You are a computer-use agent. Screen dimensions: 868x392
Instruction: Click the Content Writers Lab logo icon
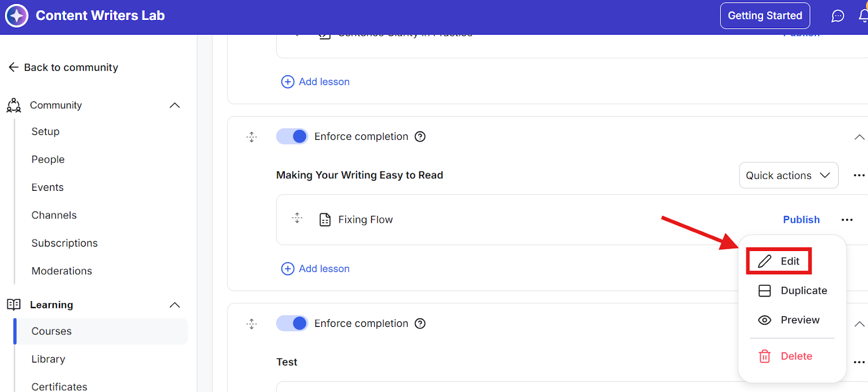17,16
